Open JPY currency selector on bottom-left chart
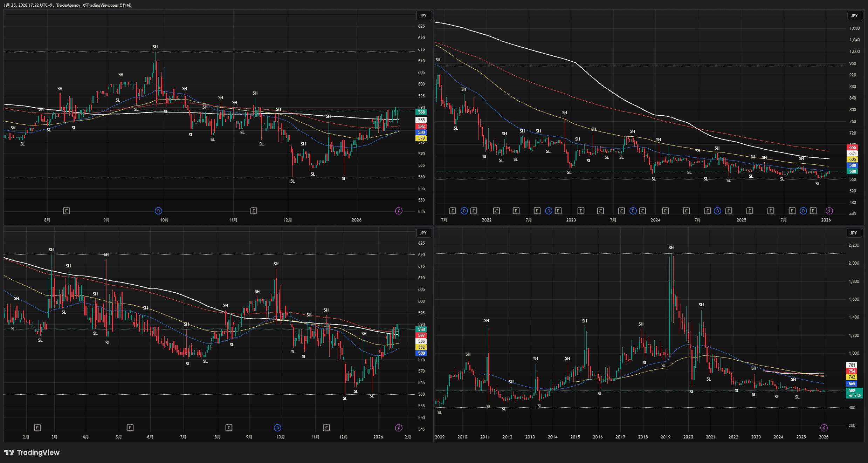 pos(423,233)
